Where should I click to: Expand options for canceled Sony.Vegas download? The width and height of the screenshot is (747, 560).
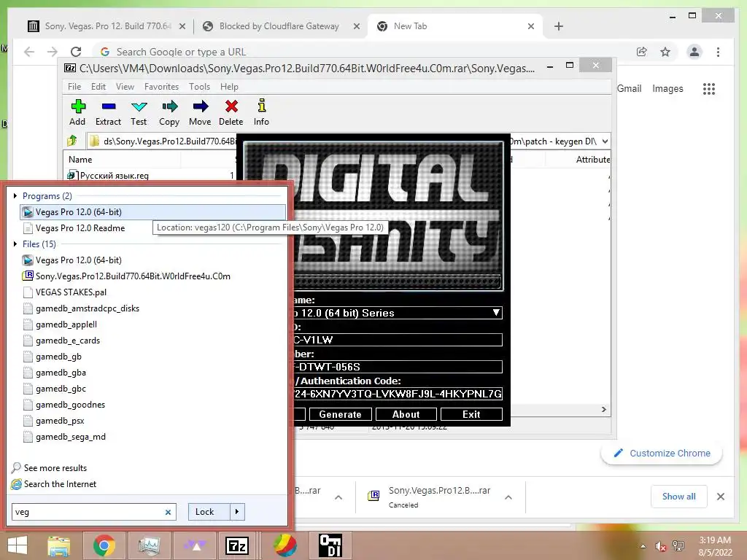coord(508,497)
